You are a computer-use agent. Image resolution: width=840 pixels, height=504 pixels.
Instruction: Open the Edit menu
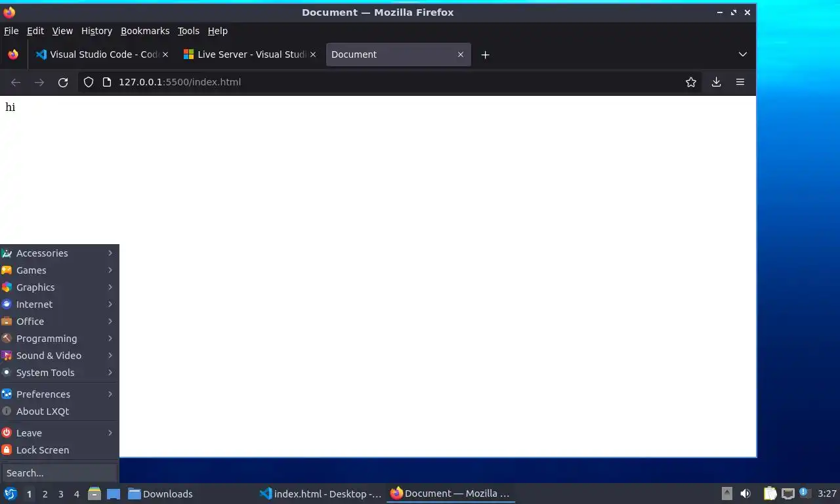[x=35, y=31]
